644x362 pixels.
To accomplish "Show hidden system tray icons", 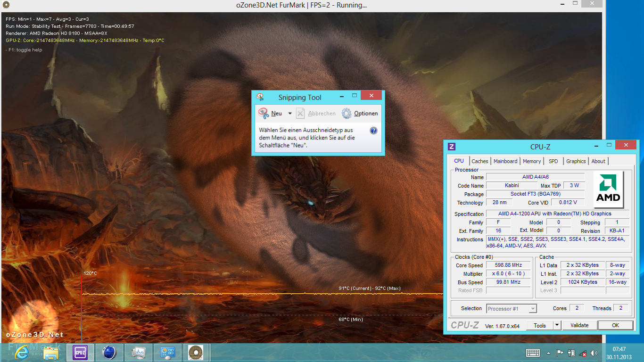I will pos(548,353).
